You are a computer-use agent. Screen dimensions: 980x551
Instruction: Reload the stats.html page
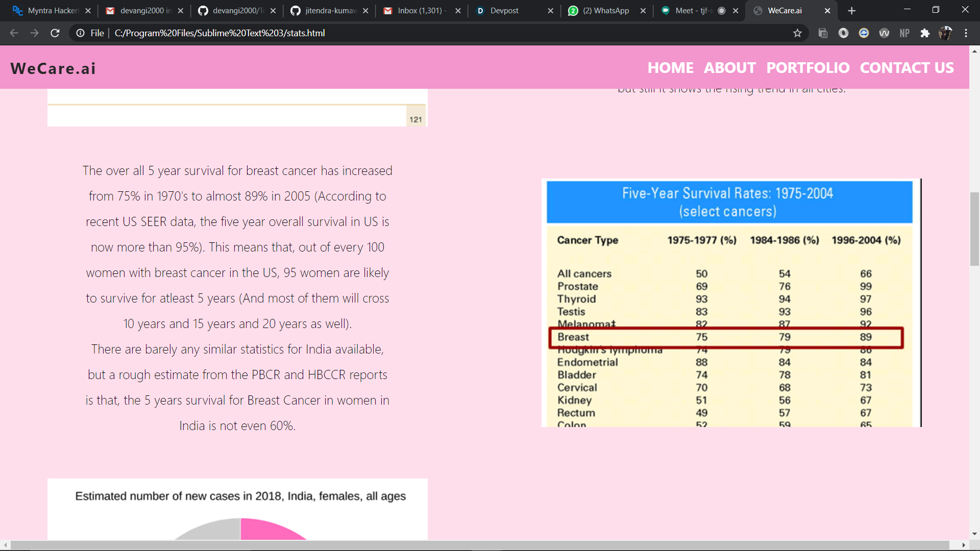[x=55, y=33]
